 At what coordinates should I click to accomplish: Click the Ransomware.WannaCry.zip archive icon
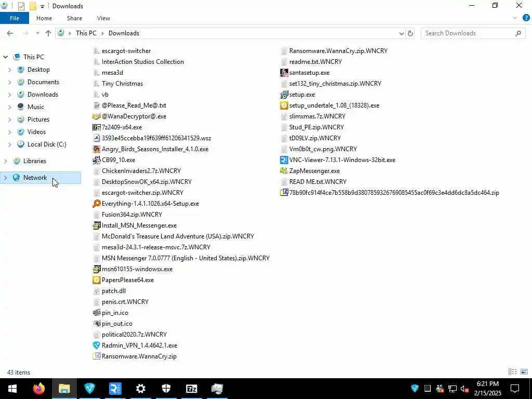[96, 356]
